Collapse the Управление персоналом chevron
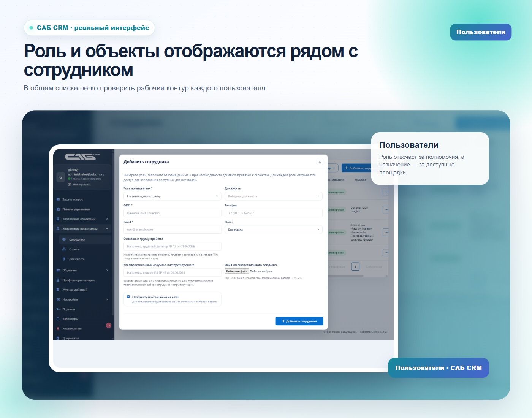Image resolution: width=532 pixels, height=418 pixels. point(107,229)
